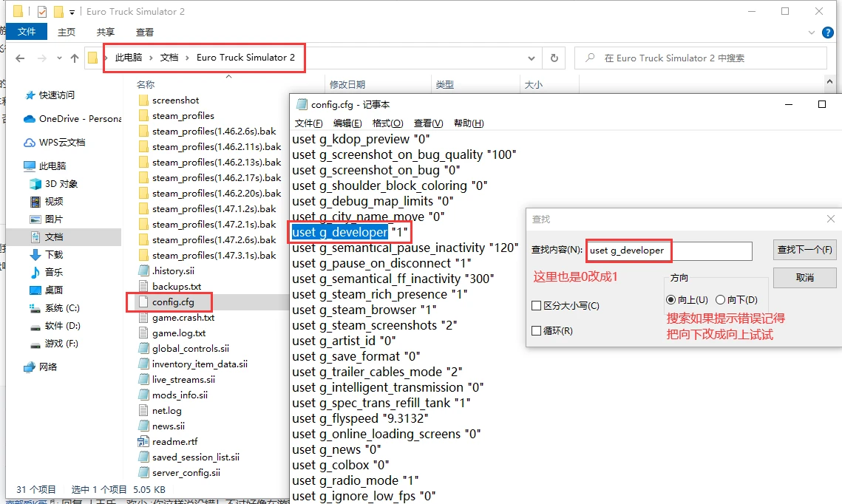
Task: Switch to Explorer Home tab
Action: (x=66, y=33)
